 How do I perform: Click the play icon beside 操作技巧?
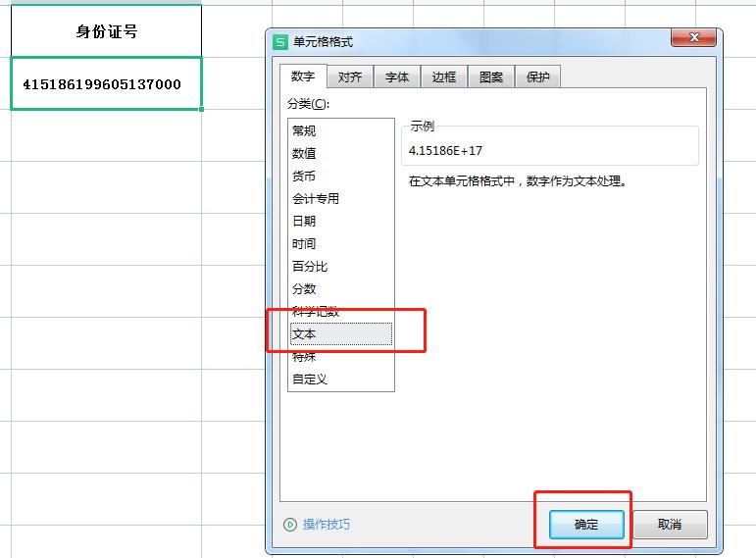click(290, 525)
